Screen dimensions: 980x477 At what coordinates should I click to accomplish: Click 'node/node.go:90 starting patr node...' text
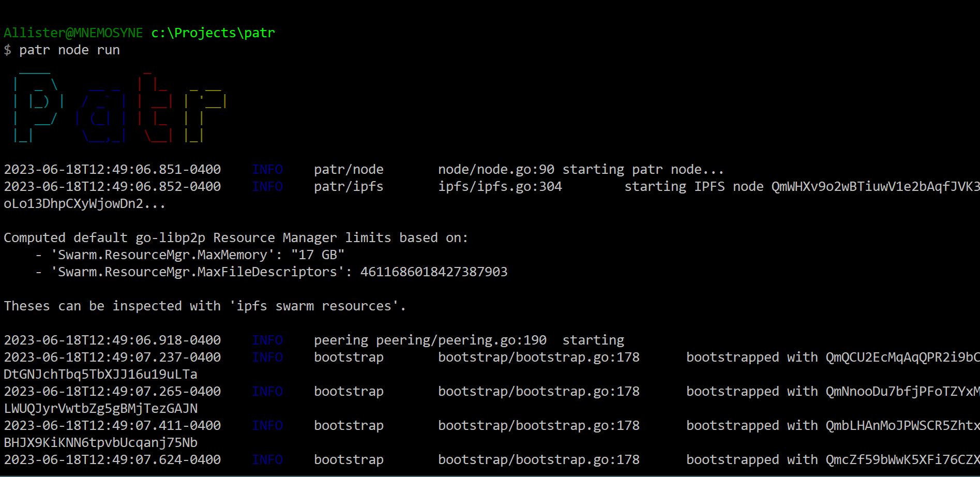(581, 170)
